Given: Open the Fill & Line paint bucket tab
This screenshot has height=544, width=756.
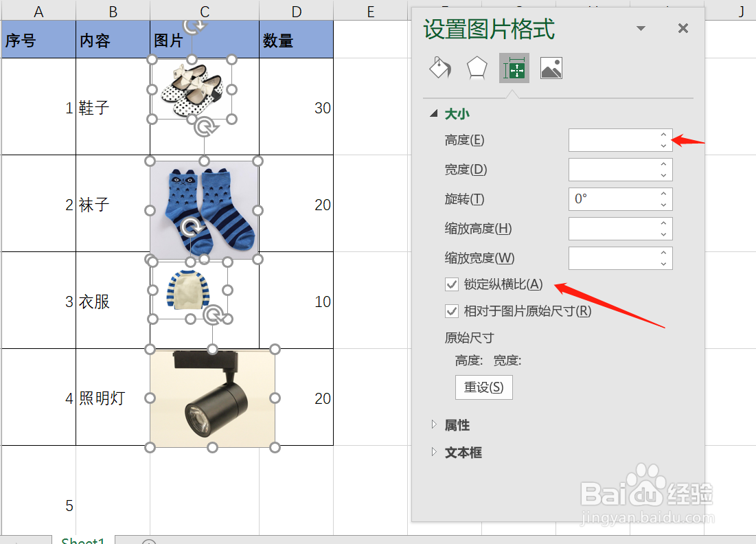Looking at the screenshot, I should pyautogui.click(x=440, y=68).
